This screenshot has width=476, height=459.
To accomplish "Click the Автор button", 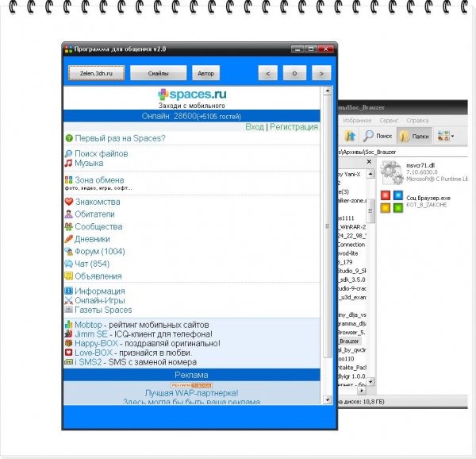I will pyautogui.click(x=205, y=73).
